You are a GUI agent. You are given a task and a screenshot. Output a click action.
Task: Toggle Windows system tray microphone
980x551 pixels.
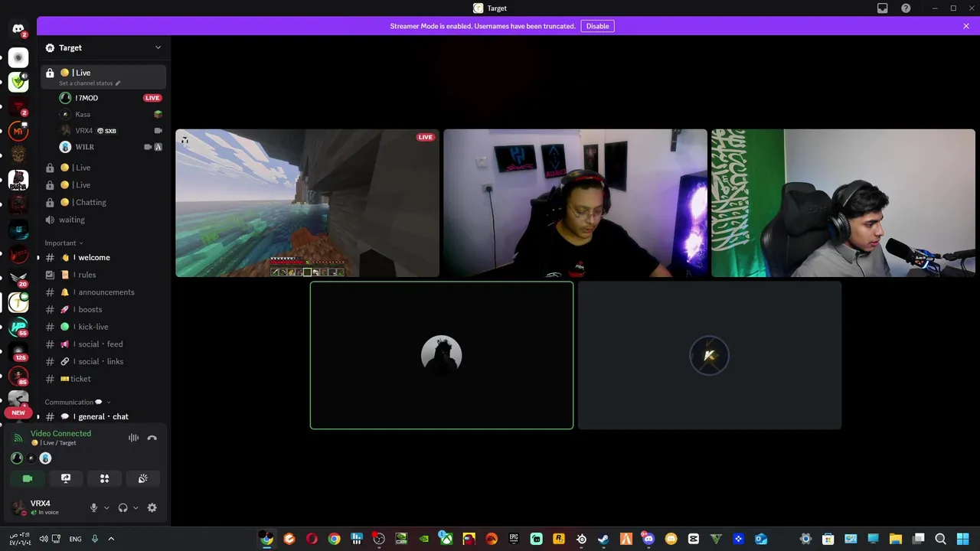(95, 539)
